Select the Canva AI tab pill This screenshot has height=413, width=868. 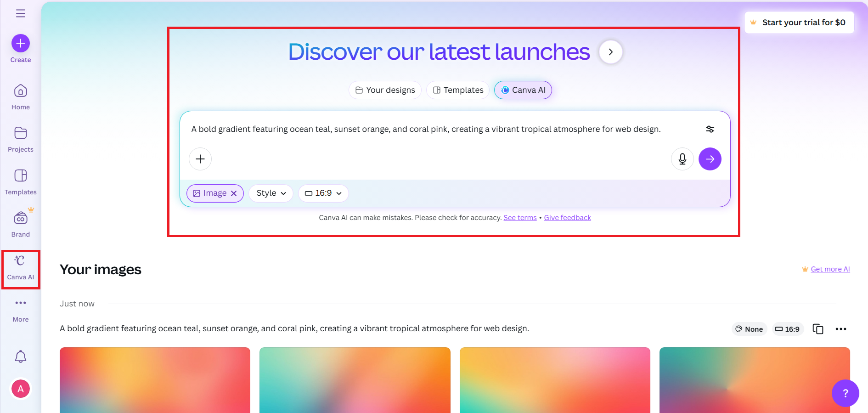[x=523, y=90]
